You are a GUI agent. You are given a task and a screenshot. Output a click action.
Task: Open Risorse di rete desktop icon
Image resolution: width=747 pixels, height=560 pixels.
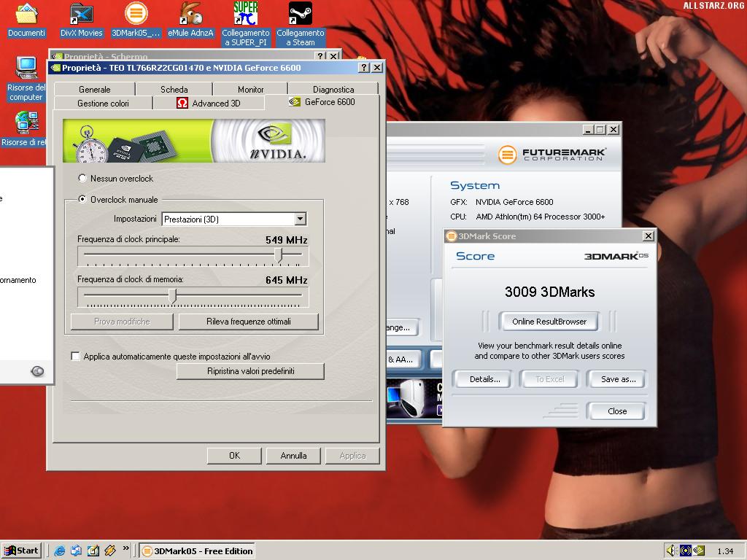[24, 128]
